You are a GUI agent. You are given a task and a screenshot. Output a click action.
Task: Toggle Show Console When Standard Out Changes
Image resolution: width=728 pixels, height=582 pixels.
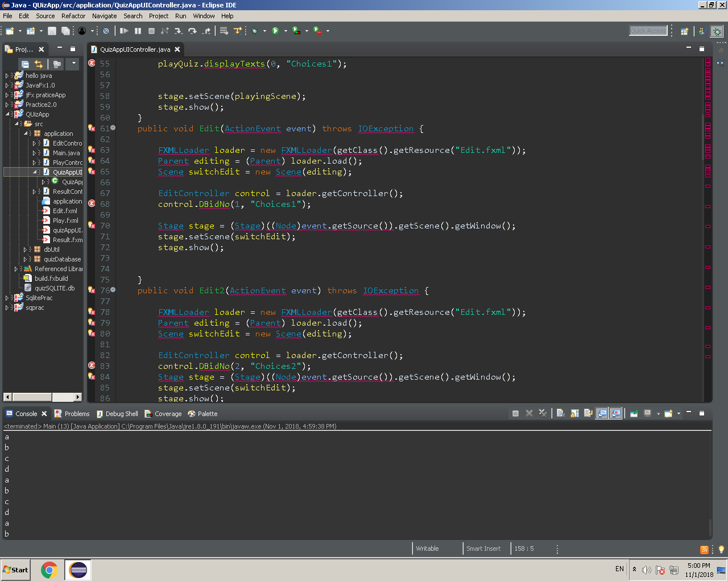602,414
